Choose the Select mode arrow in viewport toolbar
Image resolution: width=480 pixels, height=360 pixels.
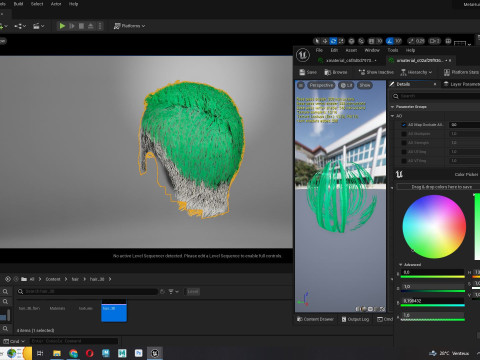click(317, 41)
